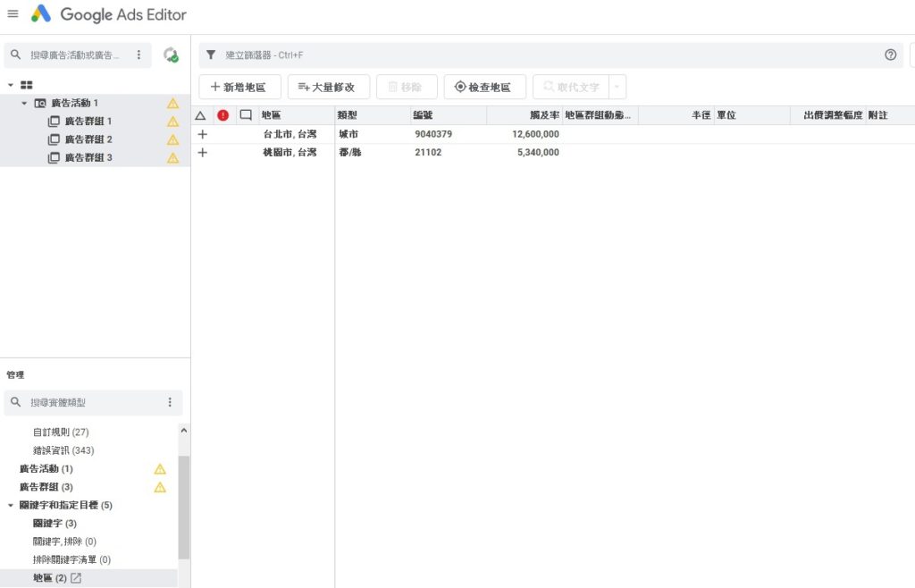The width and height of the screenshot is (915, 588).
Task: Click the 檢查地區 button
Action: 484,88
